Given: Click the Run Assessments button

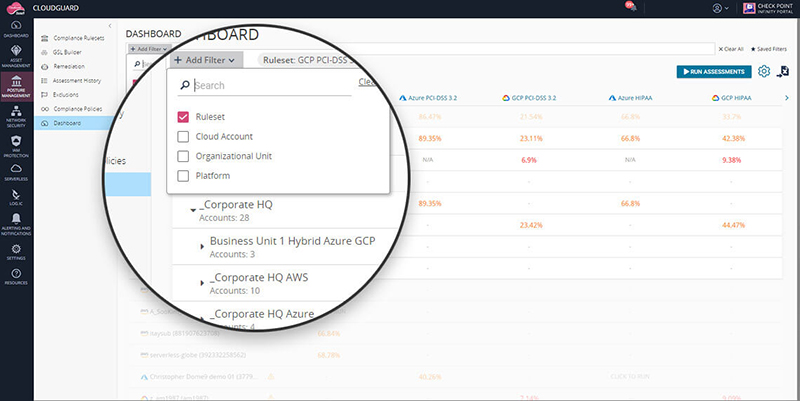Looking at the screenshot, I should 714,71.
